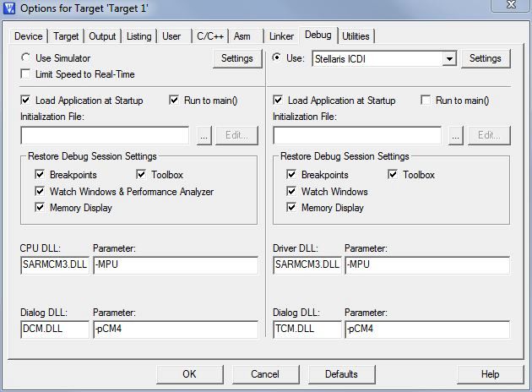Uncheck target Breakpoints checkbox

(291, 174)
